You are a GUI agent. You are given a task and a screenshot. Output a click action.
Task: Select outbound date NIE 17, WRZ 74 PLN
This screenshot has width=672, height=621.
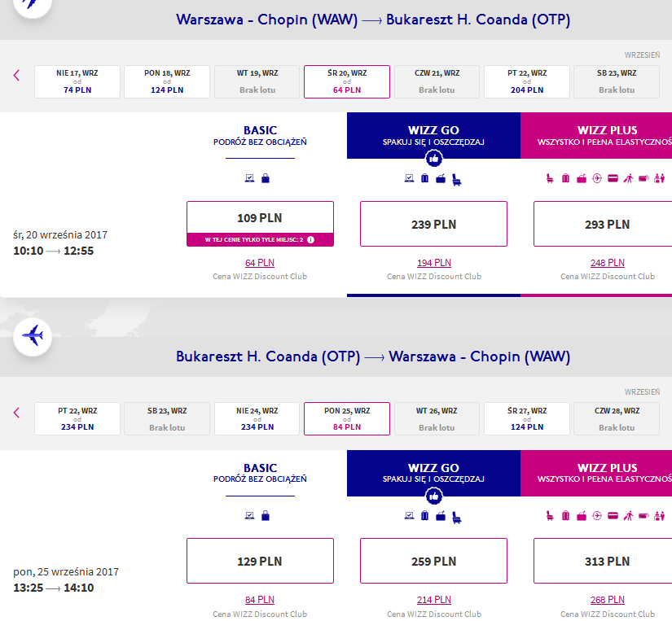coord(77,82)
